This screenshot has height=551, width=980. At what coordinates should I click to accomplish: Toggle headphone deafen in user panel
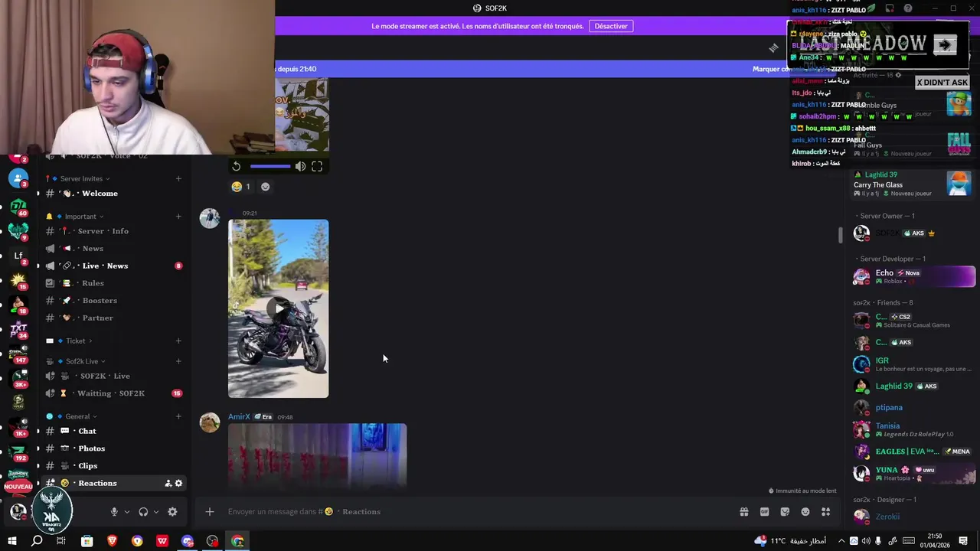coord(143,512)
